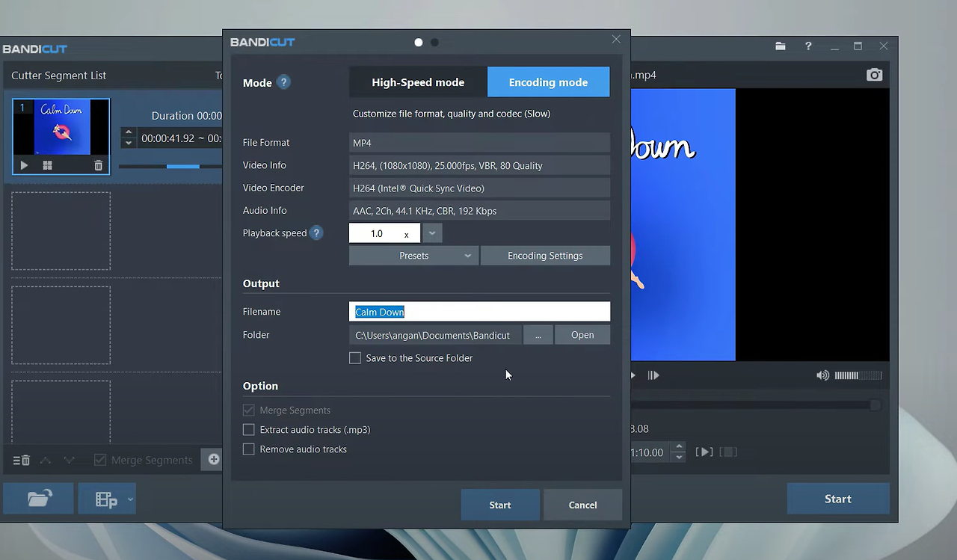This screenshot has width=957, height=560.
Task: Open the output folder icon in title bar
Action: (781, 46)
